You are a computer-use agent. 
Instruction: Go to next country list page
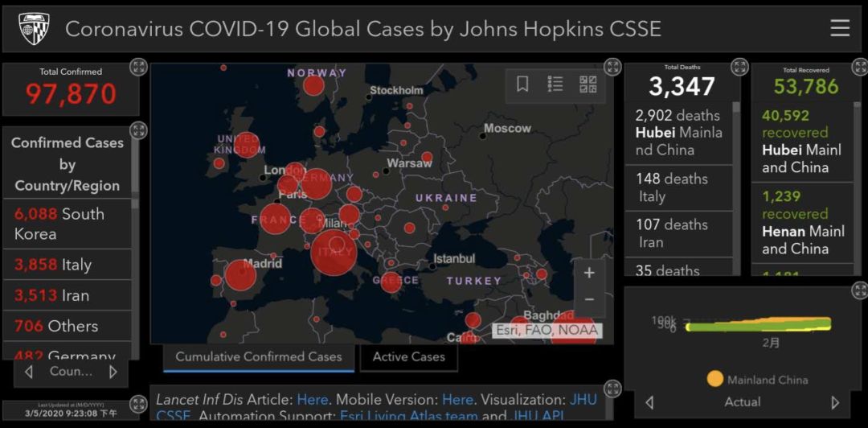pos(113,372)
